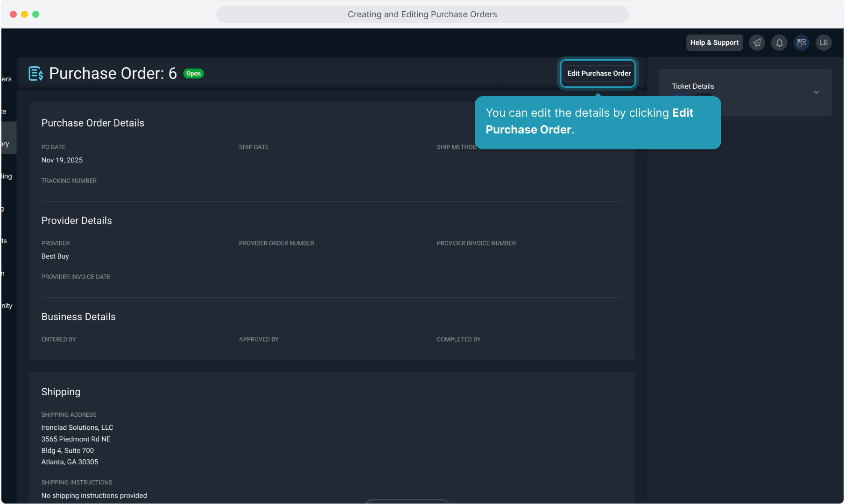
Task: Expand the Ticket Details chevron
Action: tap(816, 92)
